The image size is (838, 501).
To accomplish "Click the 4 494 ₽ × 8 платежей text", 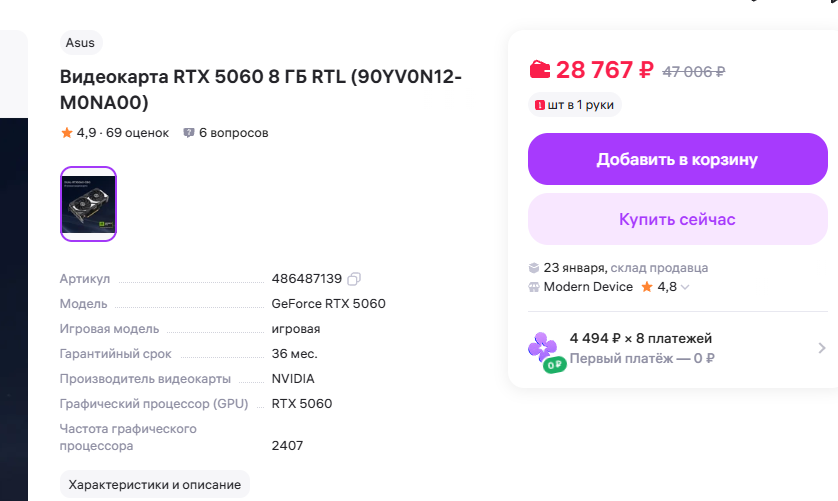I will (641, 338).
